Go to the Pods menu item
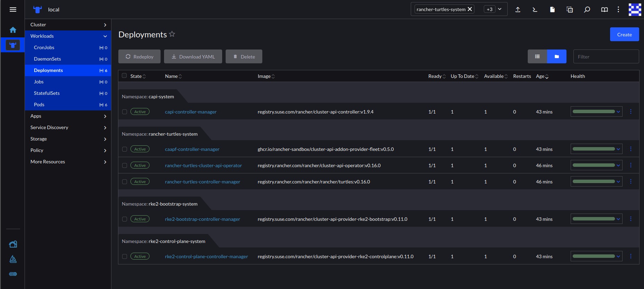The image size is (644, 289). [39, 105]
